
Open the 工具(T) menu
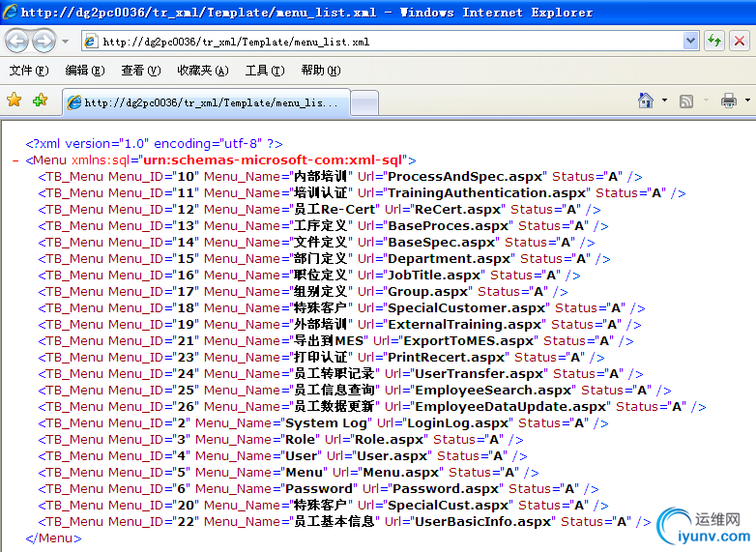click(x=265, y=71)
